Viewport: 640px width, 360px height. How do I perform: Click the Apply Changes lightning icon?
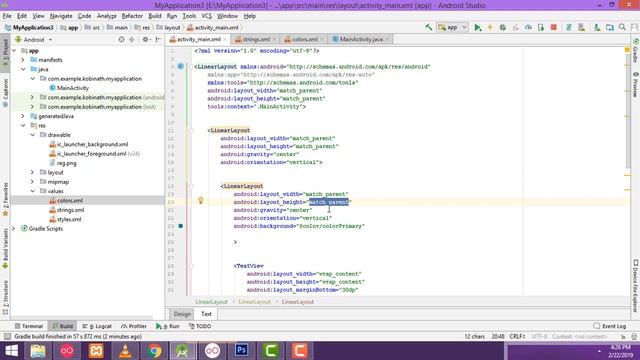coord(490,27)
